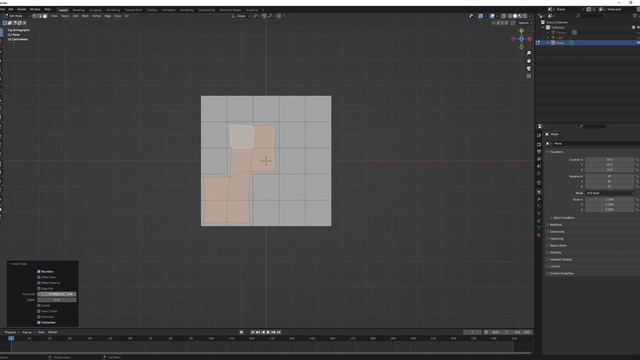Image resolution: width=640 pixels, height=360 pixels.
Task: Toggle viewport overlays button
Action: [492, 16]
